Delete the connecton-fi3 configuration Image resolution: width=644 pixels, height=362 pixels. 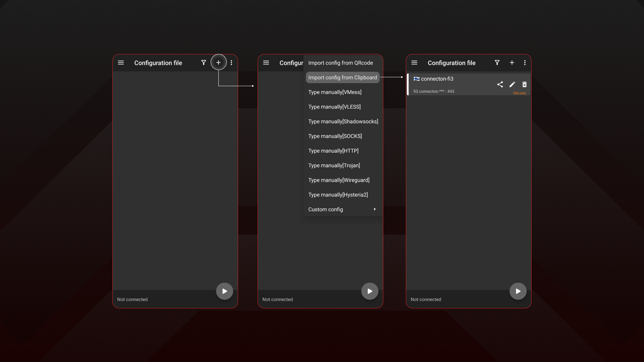[525, 84]
